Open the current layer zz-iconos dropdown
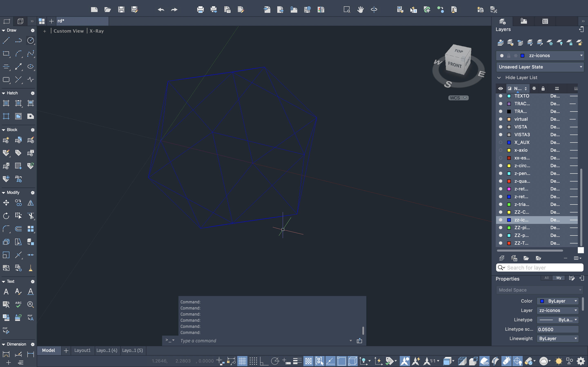 click(581, 56)
